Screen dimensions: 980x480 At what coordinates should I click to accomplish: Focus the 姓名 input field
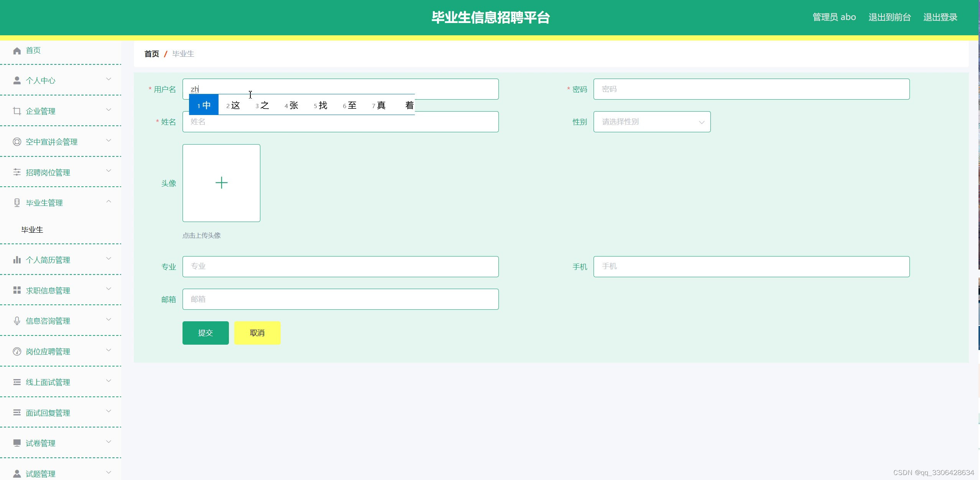click(340, 122)
